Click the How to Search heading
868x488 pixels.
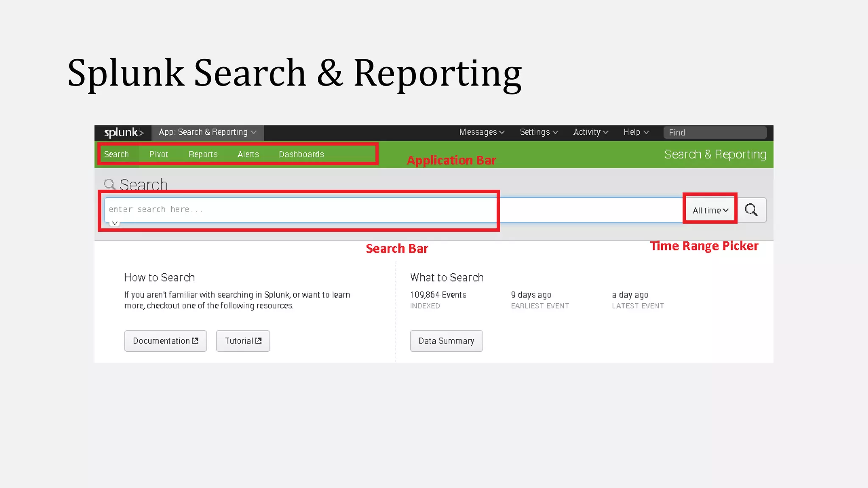point(159,278)
